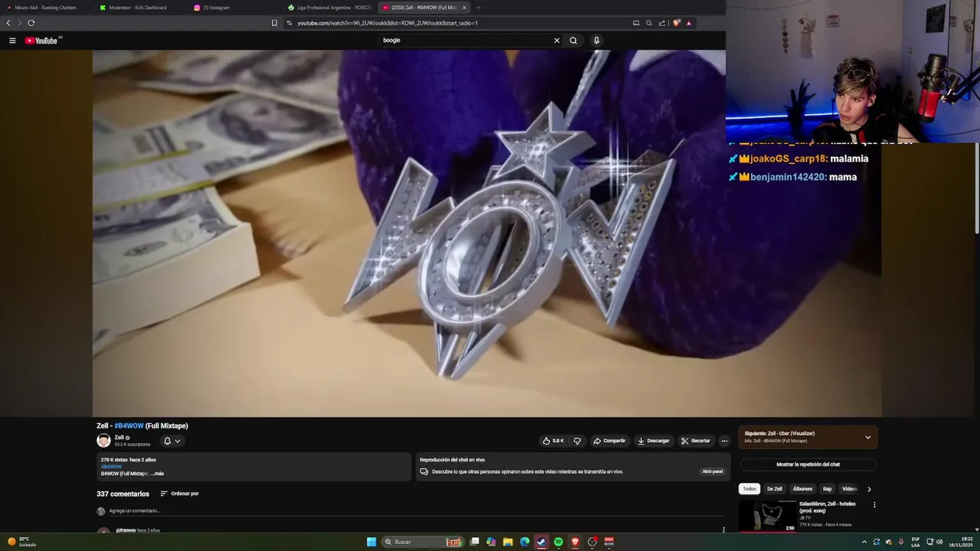
Task: Like the video with 3.8 K likes
Action: (553, 441)
